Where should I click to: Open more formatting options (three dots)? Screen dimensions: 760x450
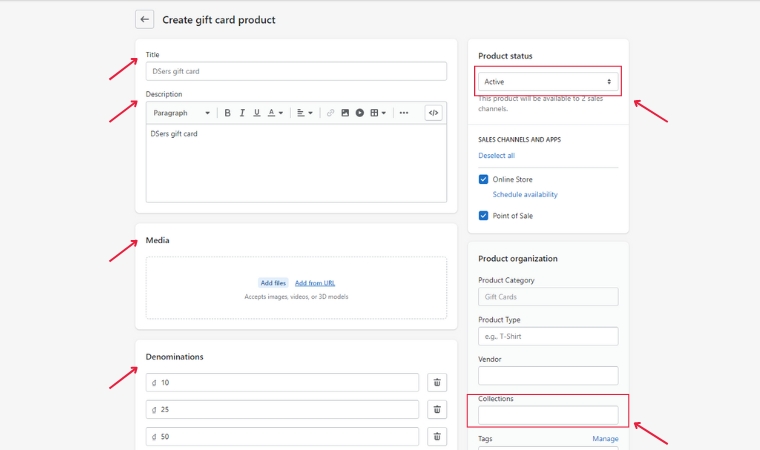click(404, 113)
